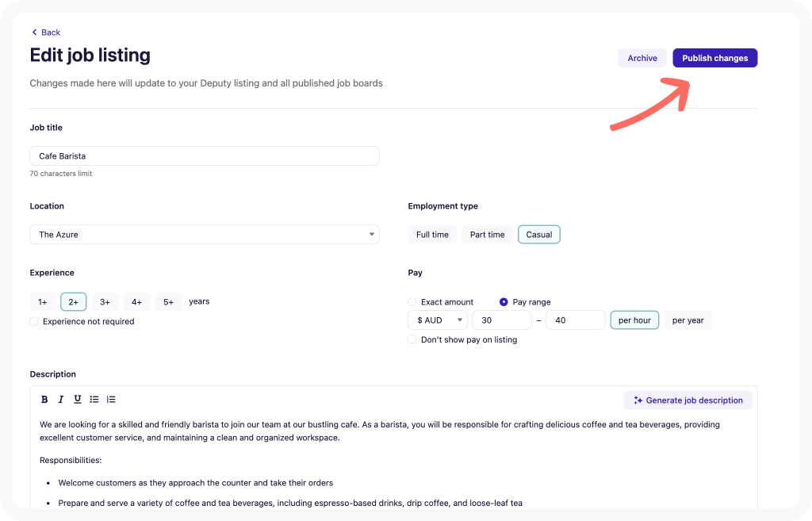Generate job description with AI button
The image size is (812, 521).
[x=688, y=400]
